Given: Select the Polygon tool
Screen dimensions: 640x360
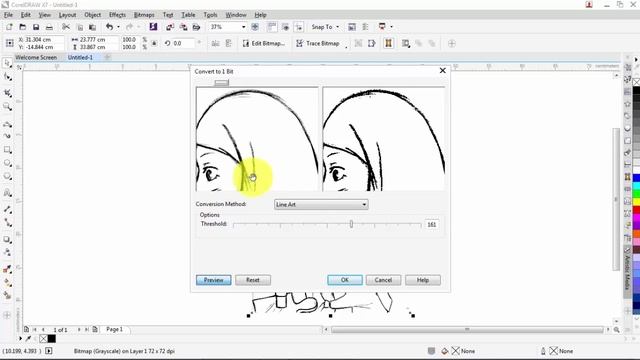Looking at the screenshot, I should click(7, 176).
